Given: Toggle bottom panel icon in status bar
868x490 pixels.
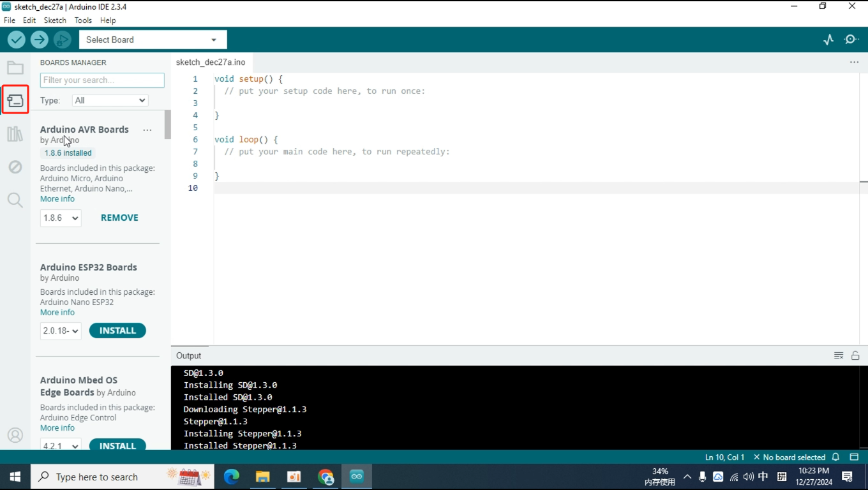Looking at the screenshot, I should [854, 457].
